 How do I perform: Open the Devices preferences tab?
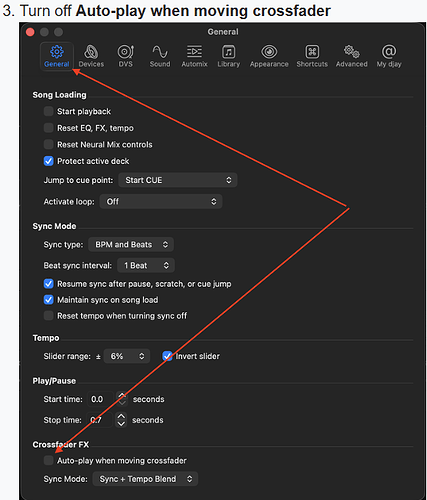pyautogui.click(x=91, y=56)
